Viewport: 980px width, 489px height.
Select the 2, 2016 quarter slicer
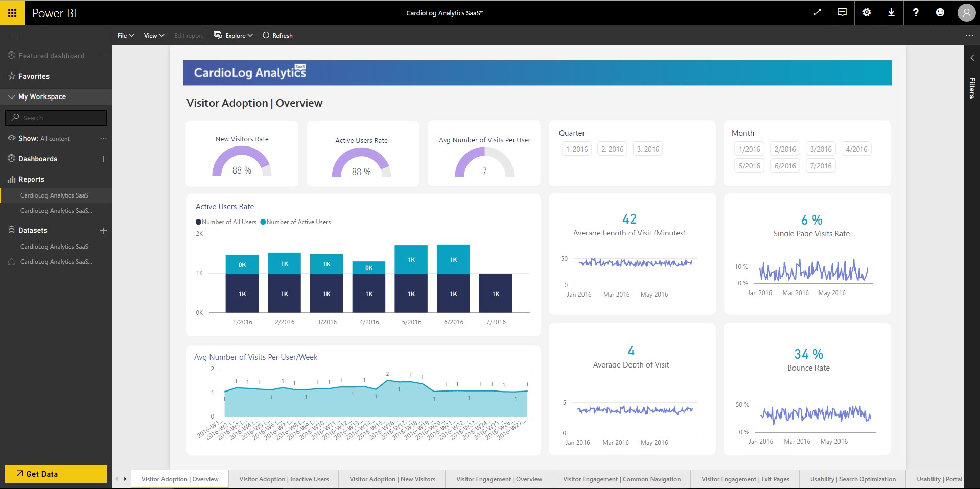pos(612,149)
